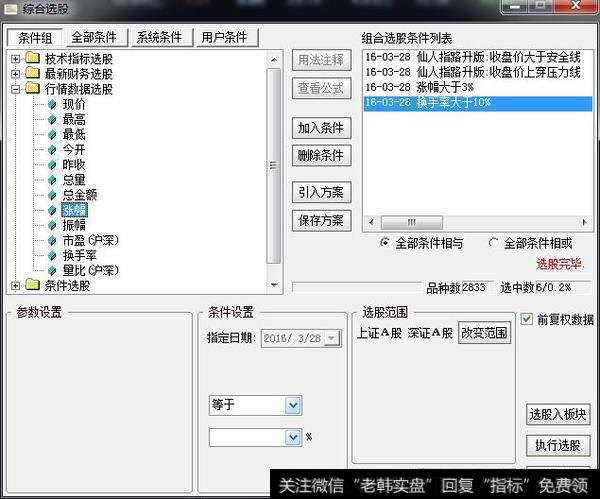The width and height of the screenshot is (600, 499).
Task: Select the 现价 tree item
Action: pos(74,104)
